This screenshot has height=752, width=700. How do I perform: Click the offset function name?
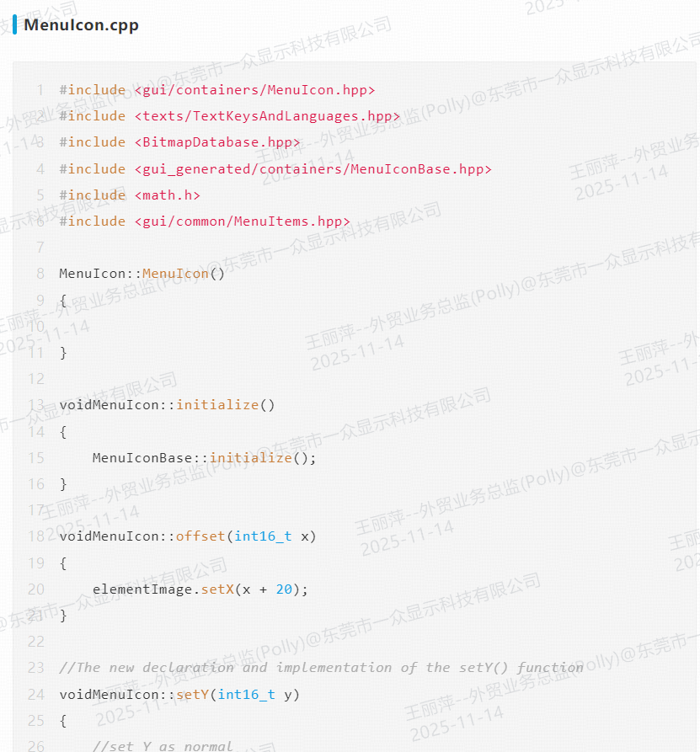click(200, 536)
